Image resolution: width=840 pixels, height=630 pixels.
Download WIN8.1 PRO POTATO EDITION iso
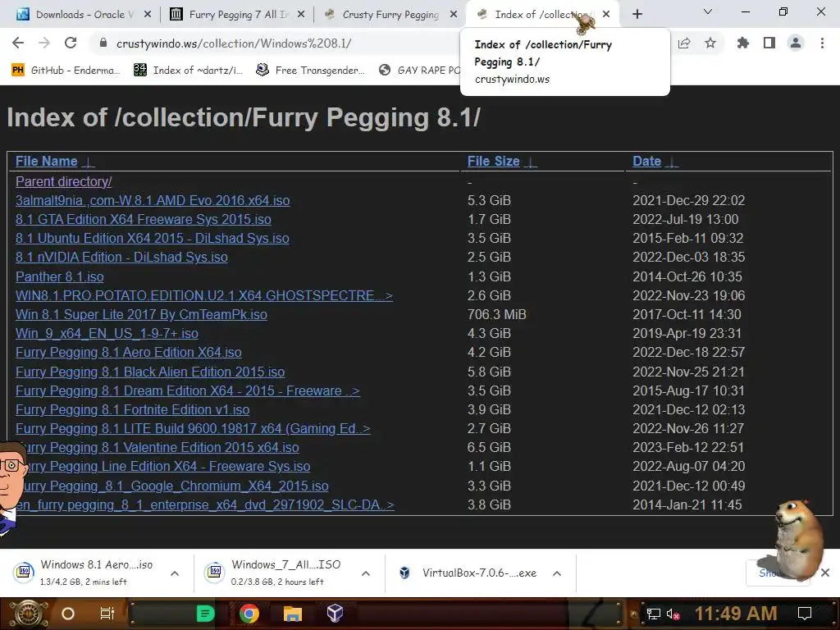tap(204, 295)
